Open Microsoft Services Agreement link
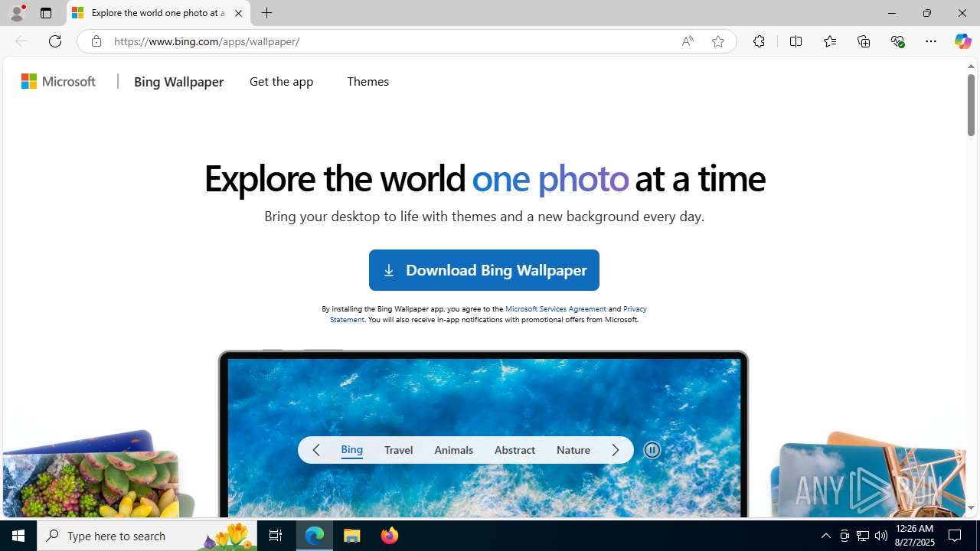980x551 pixels. click(556, 308)
